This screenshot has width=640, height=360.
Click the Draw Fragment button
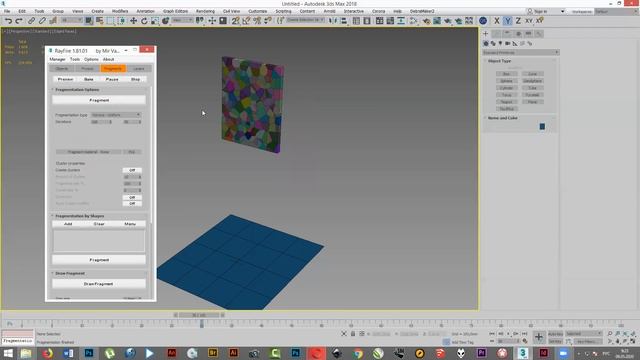[x=99, y=284]
